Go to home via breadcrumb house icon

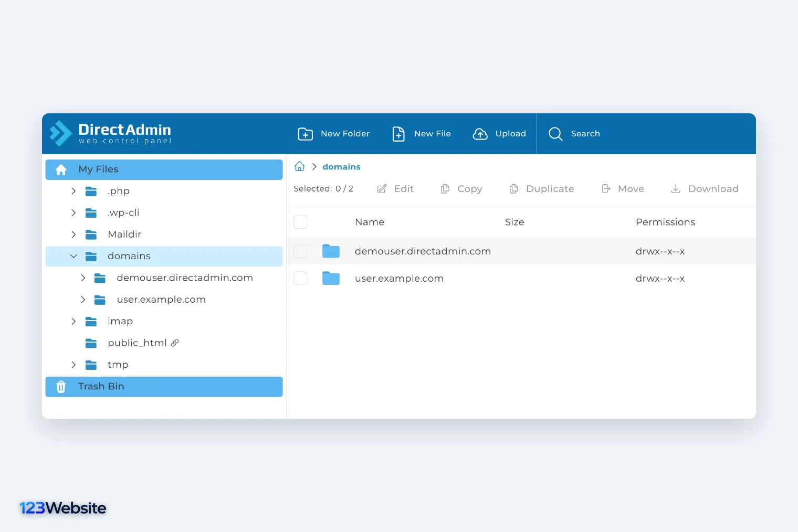[x=300, y=166]
